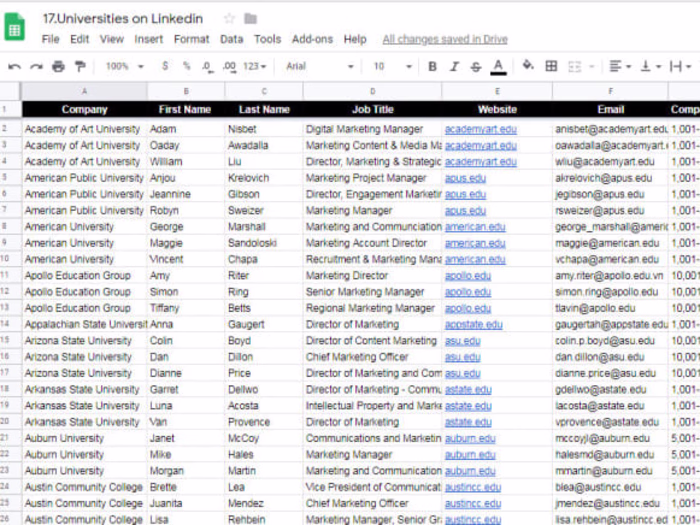Select cell with Krelovich

tap(264, 178)
